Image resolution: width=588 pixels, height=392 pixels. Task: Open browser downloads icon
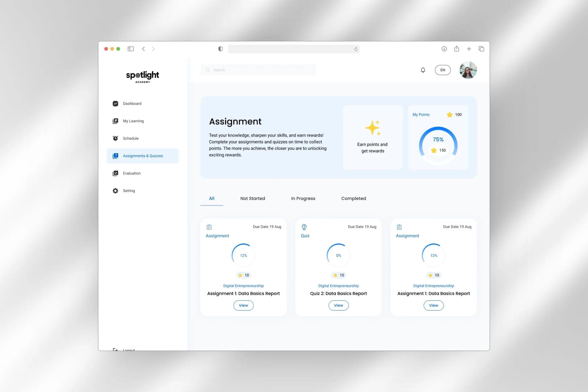click(444, 49)
